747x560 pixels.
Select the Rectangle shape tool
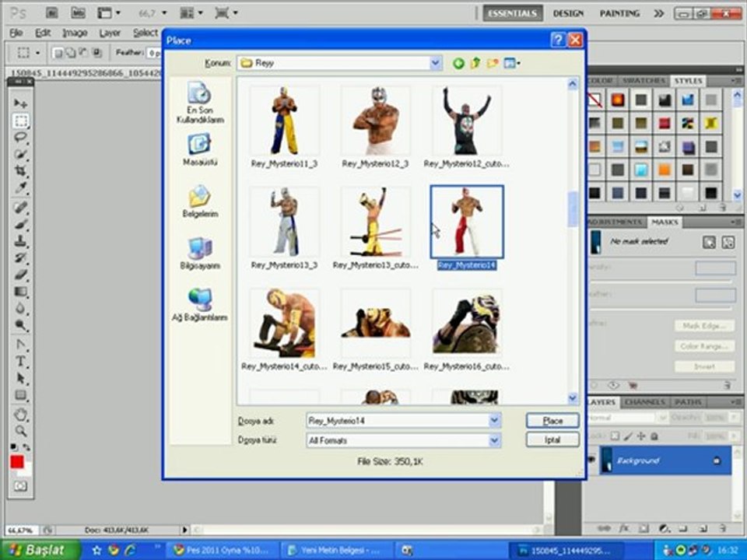point(20,395)
